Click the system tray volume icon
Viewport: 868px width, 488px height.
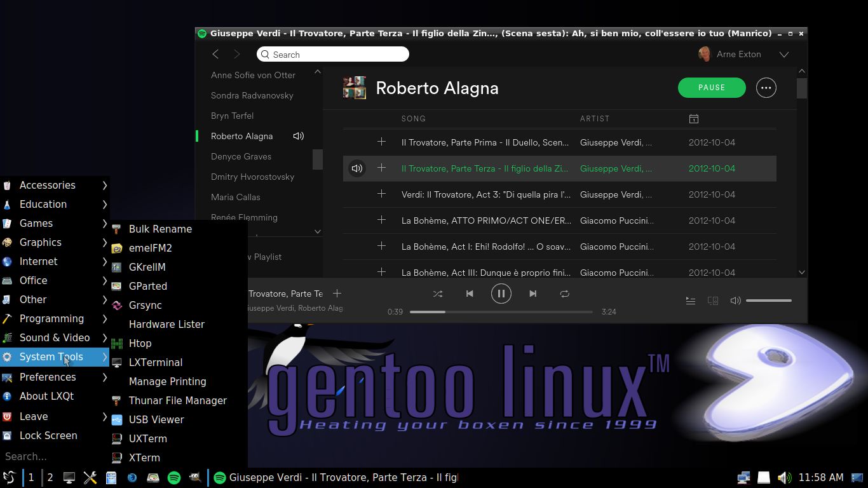[784, 477]
